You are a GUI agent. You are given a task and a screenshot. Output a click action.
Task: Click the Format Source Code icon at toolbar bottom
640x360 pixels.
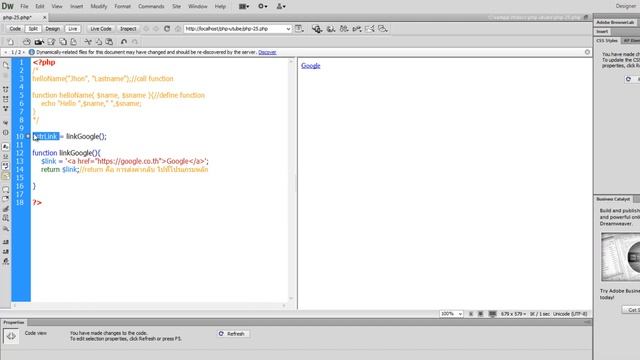click(x=6, y=262)
